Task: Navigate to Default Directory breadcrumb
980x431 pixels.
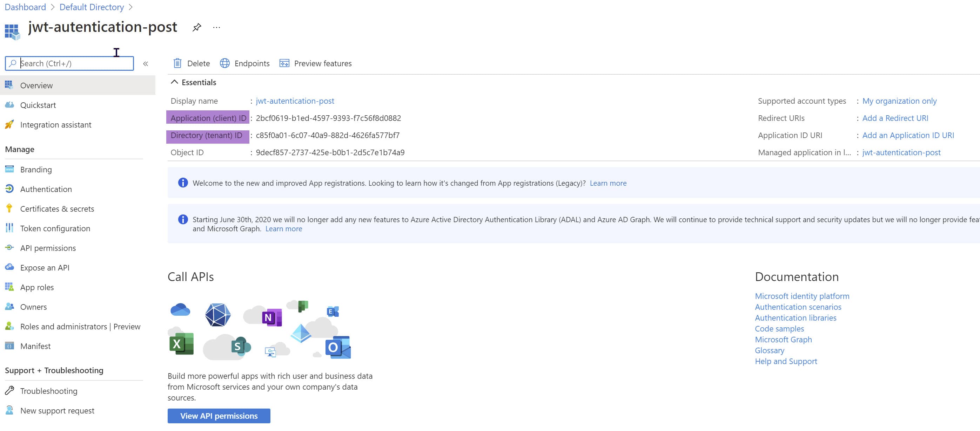Action: coord(92,7)
